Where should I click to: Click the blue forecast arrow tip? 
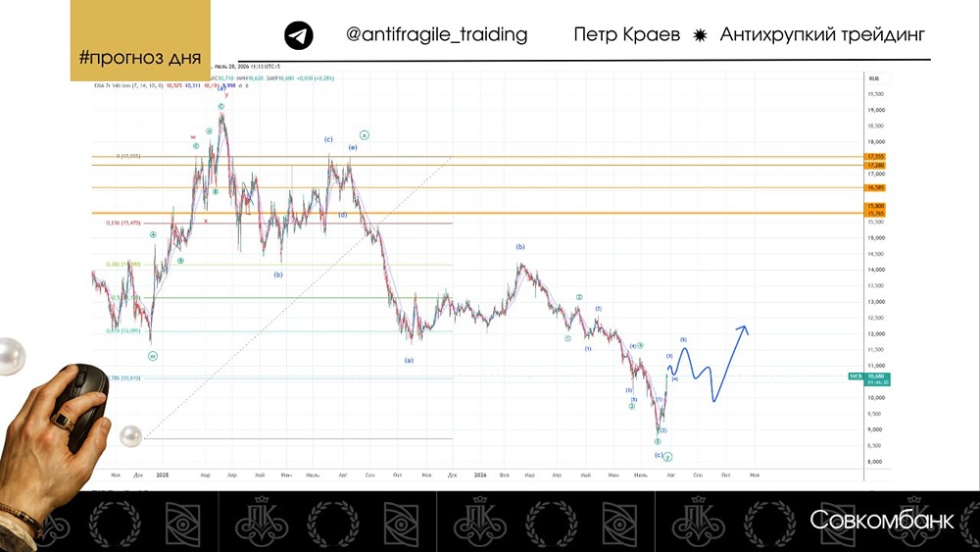tap(744, 328)
